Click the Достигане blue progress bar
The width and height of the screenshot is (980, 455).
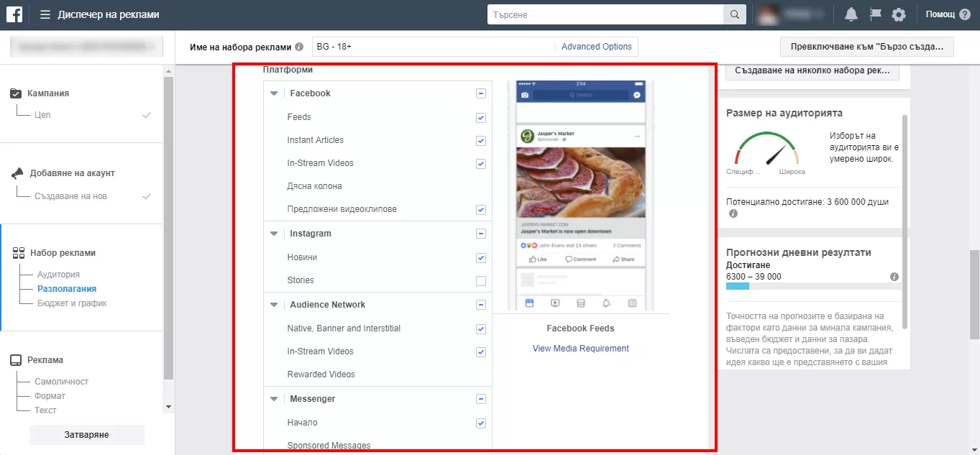738,287
